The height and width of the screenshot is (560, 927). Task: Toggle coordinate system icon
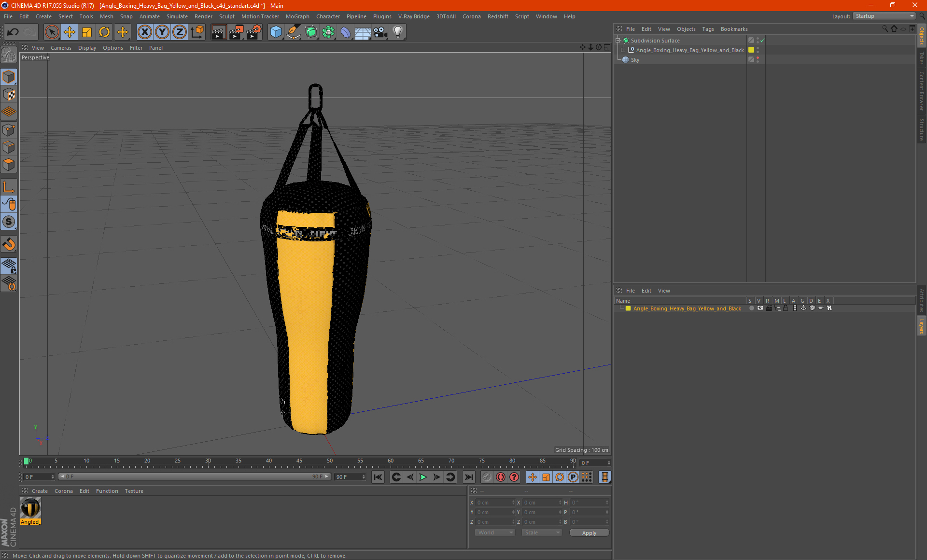[197, 32]
